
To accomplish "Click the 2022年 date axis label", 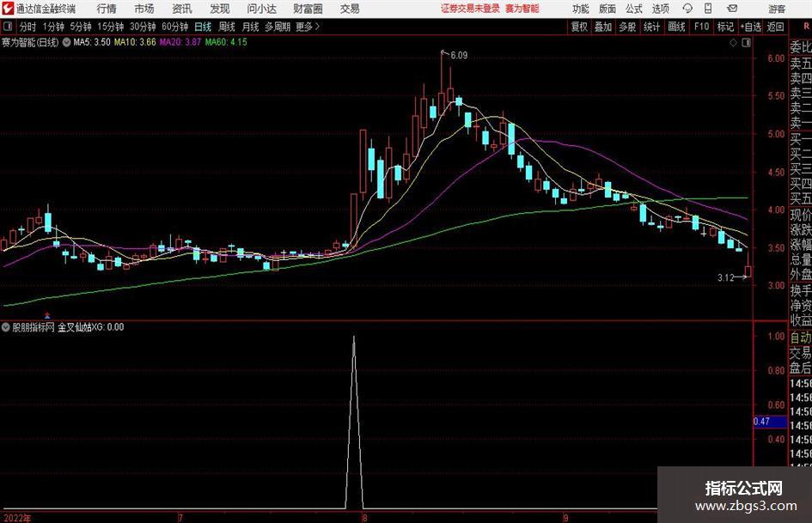I will pos(16,518).
